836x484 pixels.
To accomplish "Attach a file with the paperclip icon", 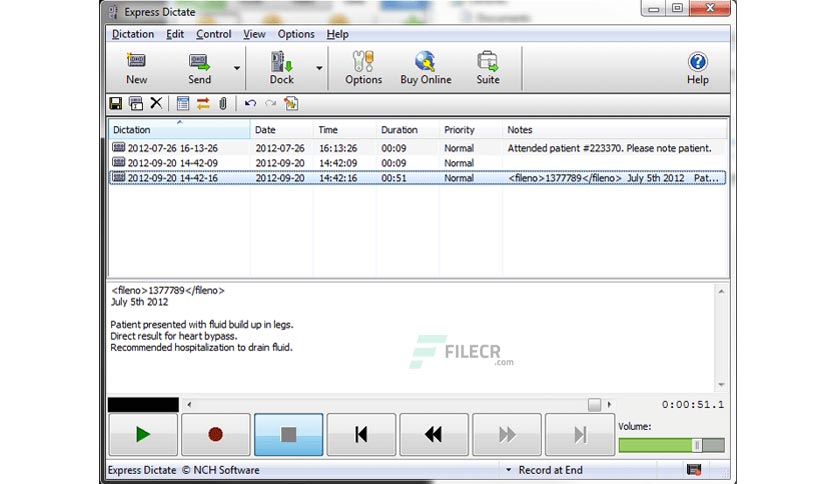I will (x=223, y=103).
